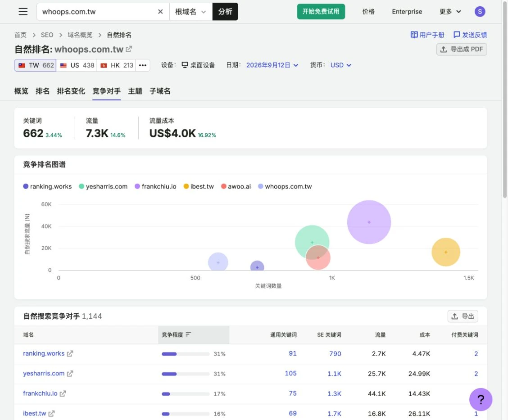
Task: Show more country databases via ellipsis
Action: (143, 65)
